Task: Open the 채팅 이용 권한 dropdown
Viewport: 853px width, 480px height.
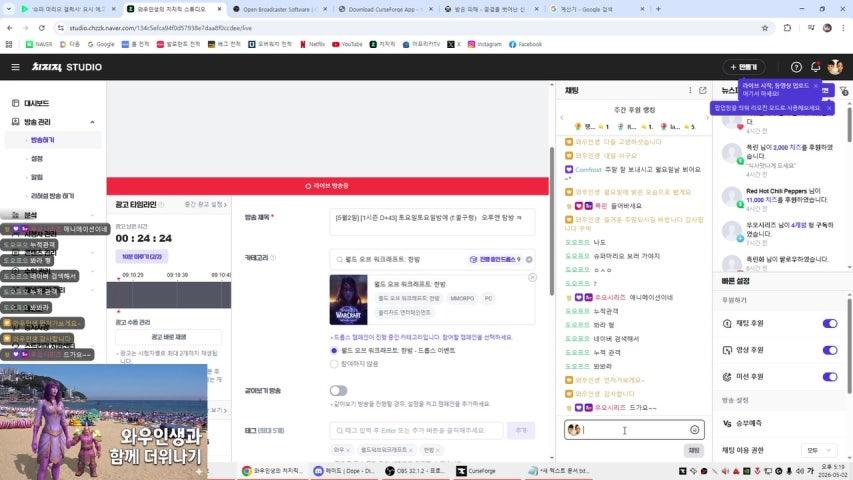Action: point(819,450)
